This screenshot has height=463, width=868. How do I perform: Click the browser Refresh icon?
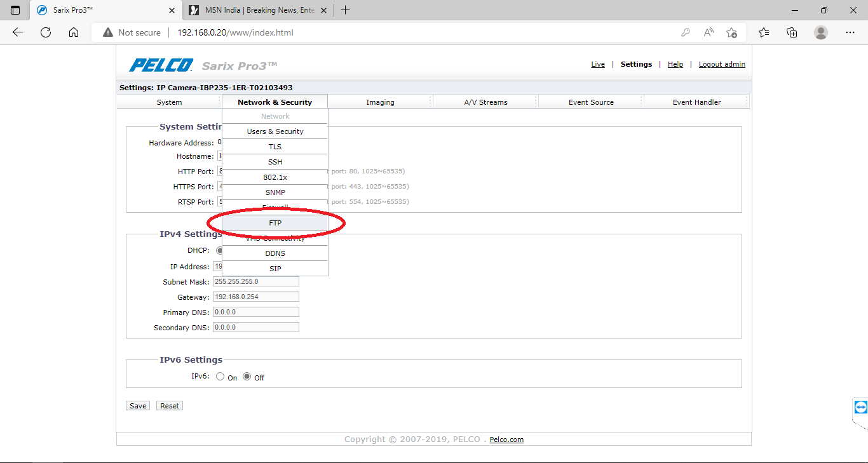45,32
